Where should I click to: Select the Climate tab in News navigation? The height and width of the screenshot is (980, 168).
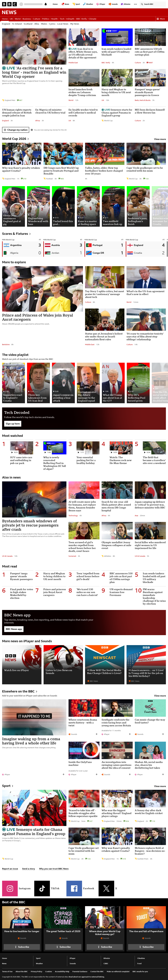pos(93,19)
